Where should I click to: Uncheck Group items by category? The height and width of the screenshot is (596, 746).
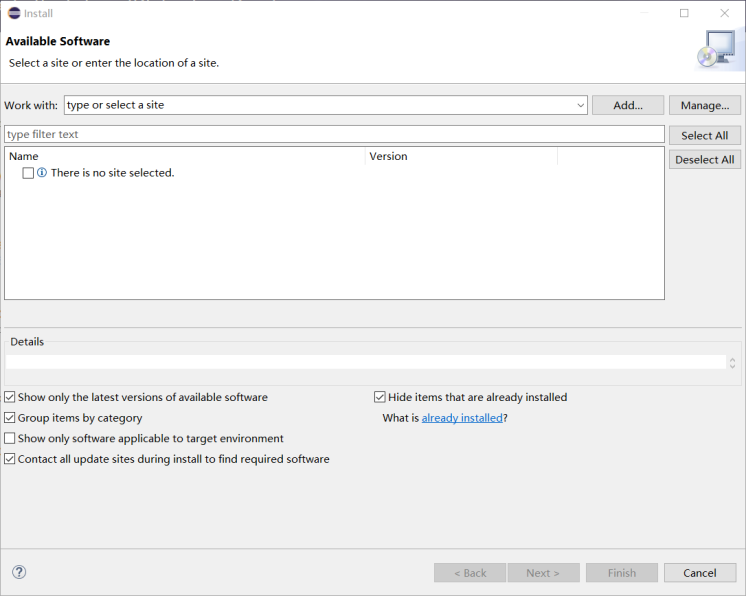click(10, 418)
